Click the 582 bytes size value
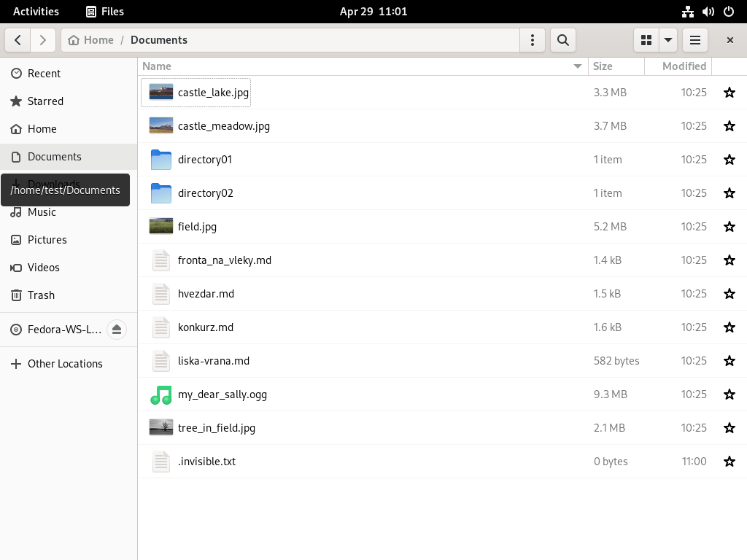This screenshot has height=560, width=747. pos(616,361)
